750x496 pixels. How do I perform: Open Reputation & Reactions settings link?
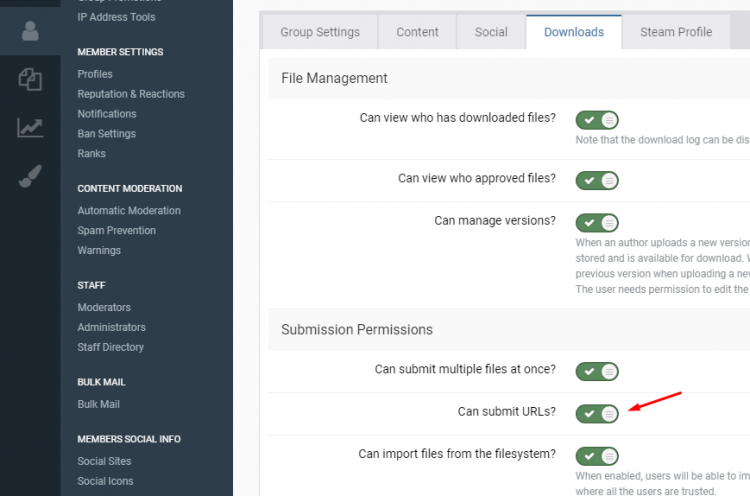[131, 94]
